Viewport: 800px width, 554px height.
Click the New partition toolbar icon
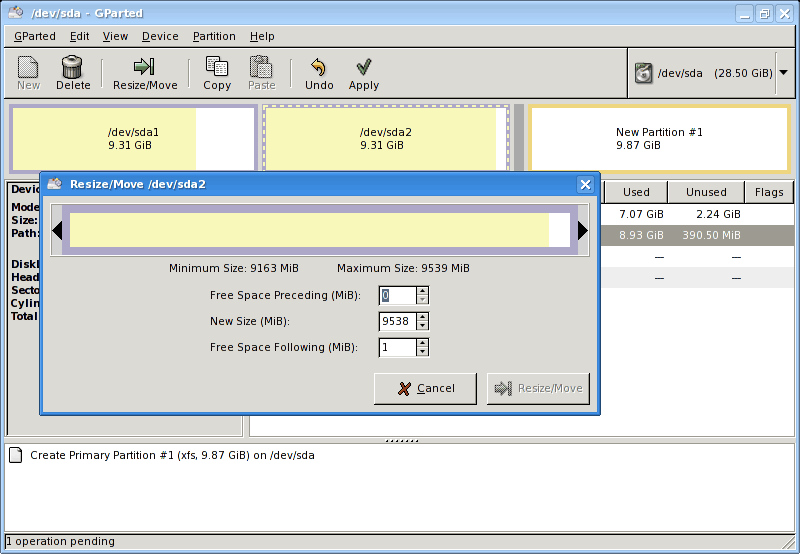[28, 67]
